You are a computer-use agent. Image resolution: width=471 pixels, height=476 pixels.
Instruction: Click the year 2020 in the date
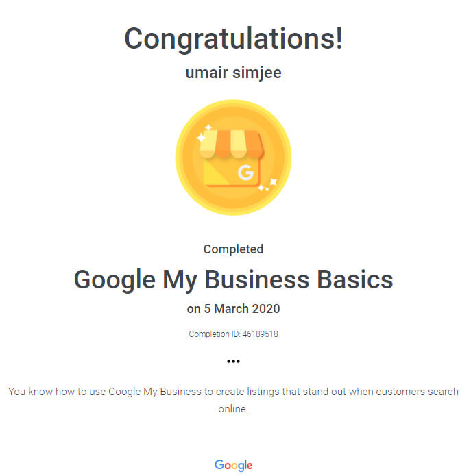(x=266, y=309)
